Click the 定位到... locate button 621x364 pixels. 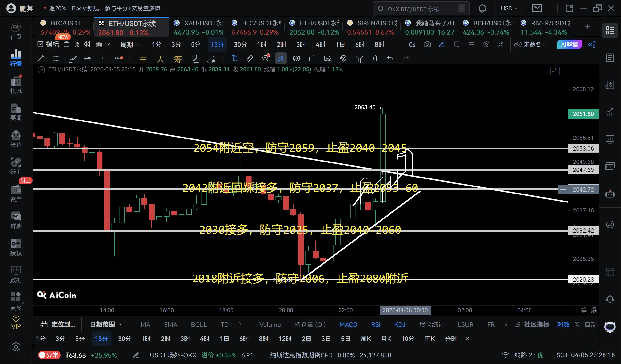(58, 325)
